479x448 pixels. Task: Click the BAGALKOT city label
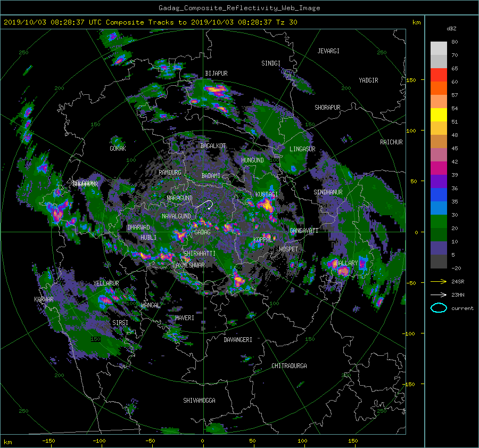[x=213, y=146]
